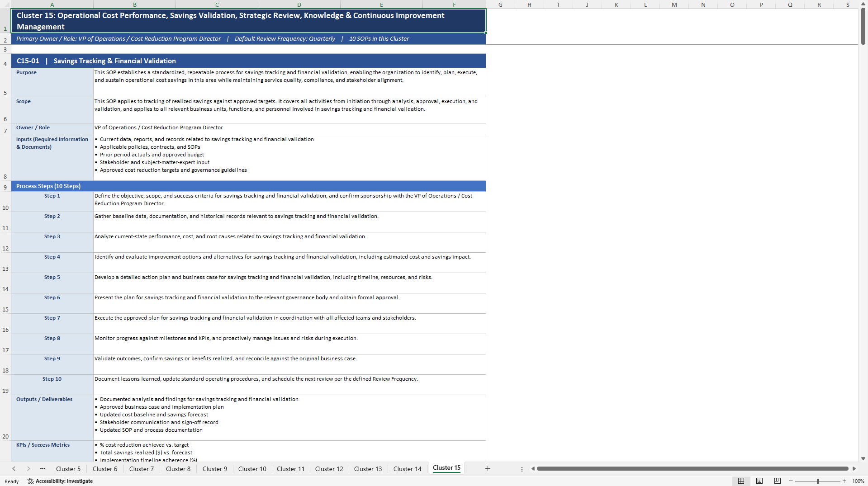868x486 pixels.
Task: Click the KPIs / Success Metrics label
Action: [52, 451]
